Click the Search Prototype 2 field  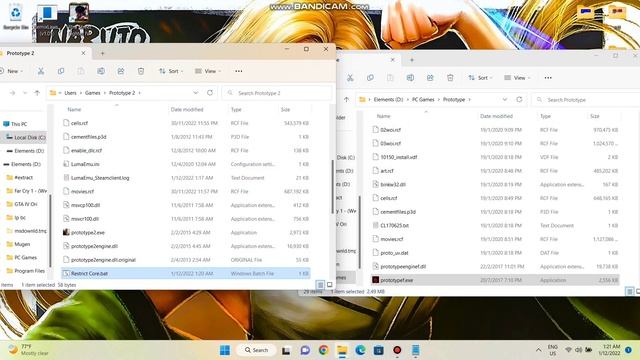coord(276,93)
